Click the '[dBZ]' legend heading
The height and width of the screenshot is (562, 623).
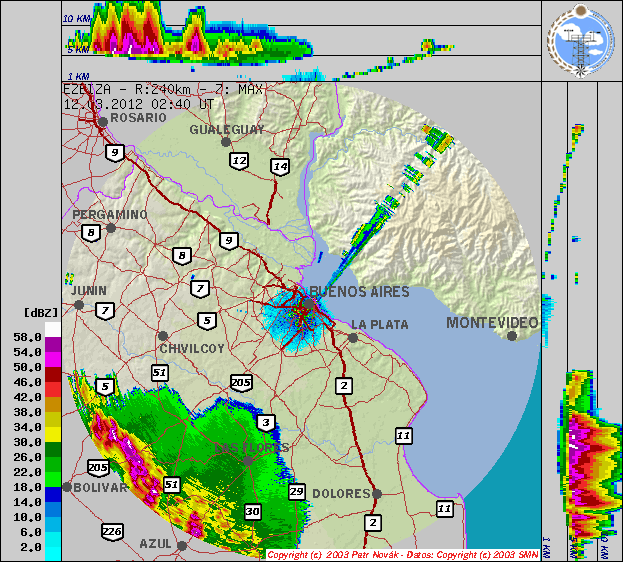click(41, 313)
